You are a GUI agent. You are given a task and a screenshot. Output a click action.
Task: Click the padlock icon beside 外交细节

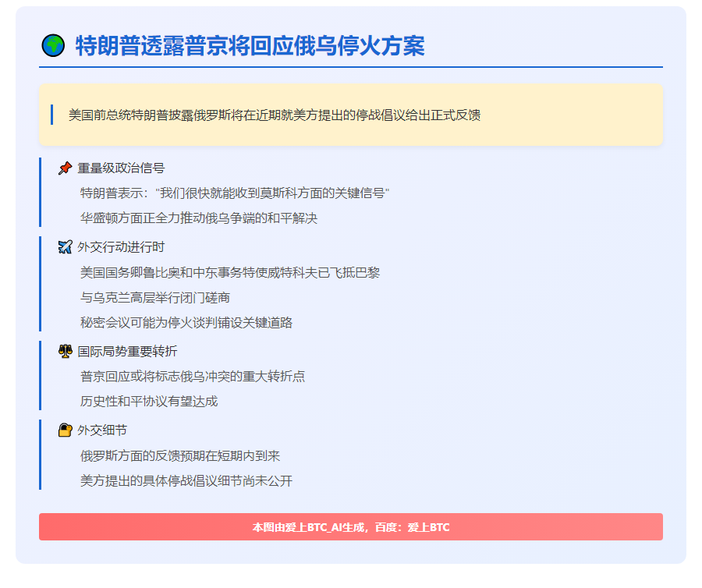coord(66,430)
